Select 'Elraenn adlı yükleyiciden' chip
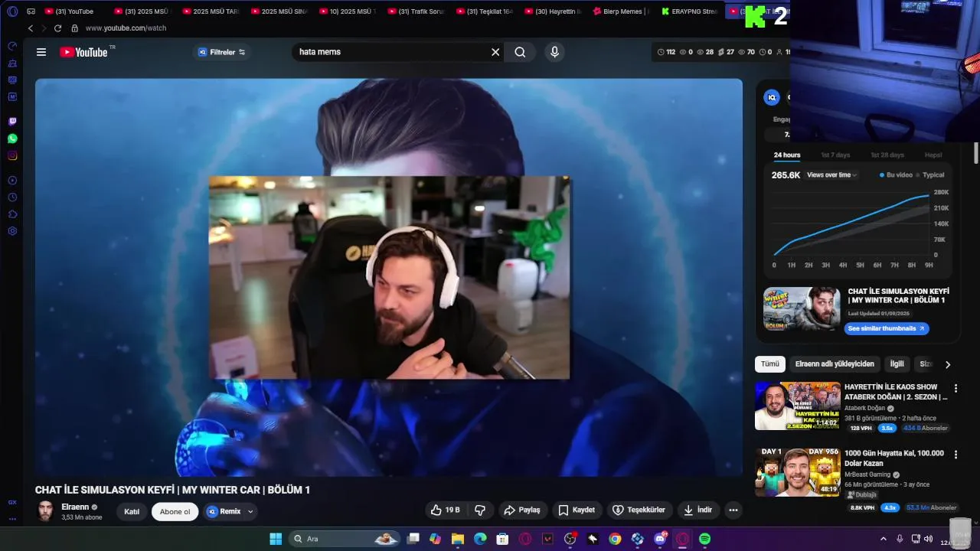This screenshot has width=980, height=551. click(x=835, y=364)
